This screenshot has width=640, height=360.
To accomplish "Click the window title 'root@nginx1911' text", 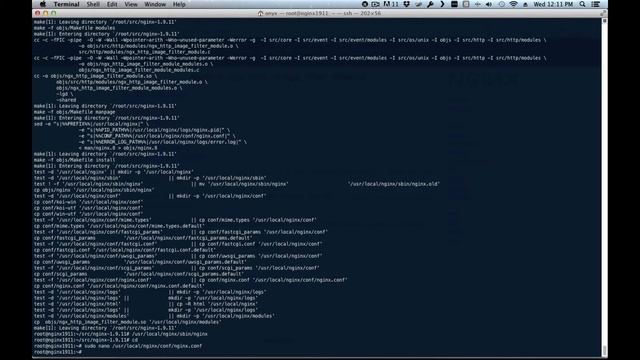I will tap(307, 13).
